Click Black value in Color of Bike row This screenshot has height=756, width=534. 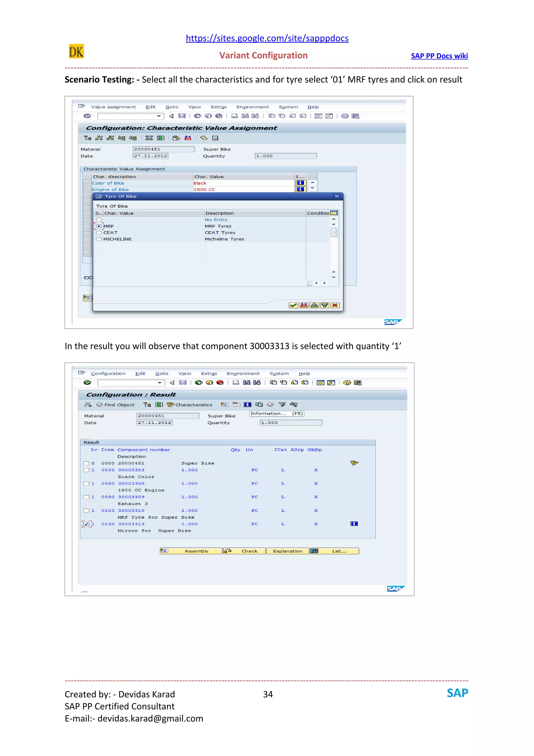pyautogui.click(x=200, y=183)
